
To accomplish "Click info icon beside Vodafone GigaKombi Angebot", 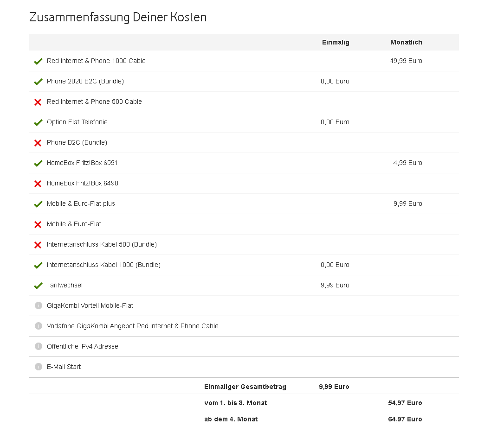I will pos(39,326).
